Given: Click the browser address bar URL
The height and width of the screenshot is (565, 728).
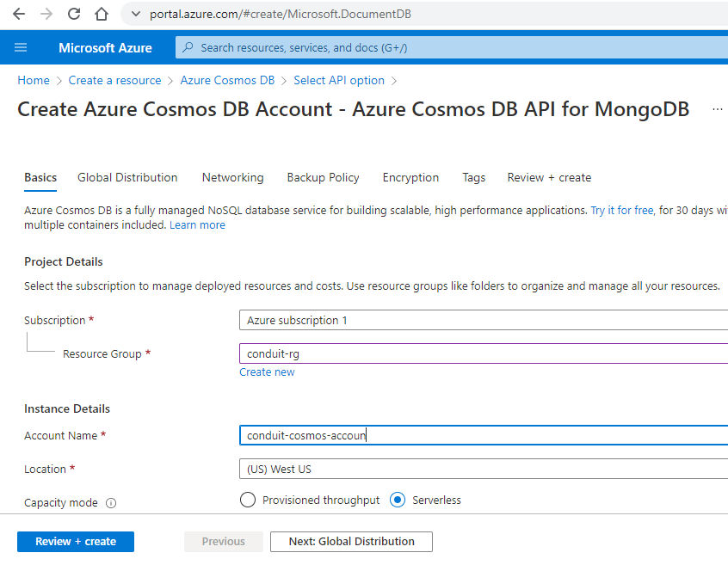Looking at the screenshot, I should click(281, 14).
